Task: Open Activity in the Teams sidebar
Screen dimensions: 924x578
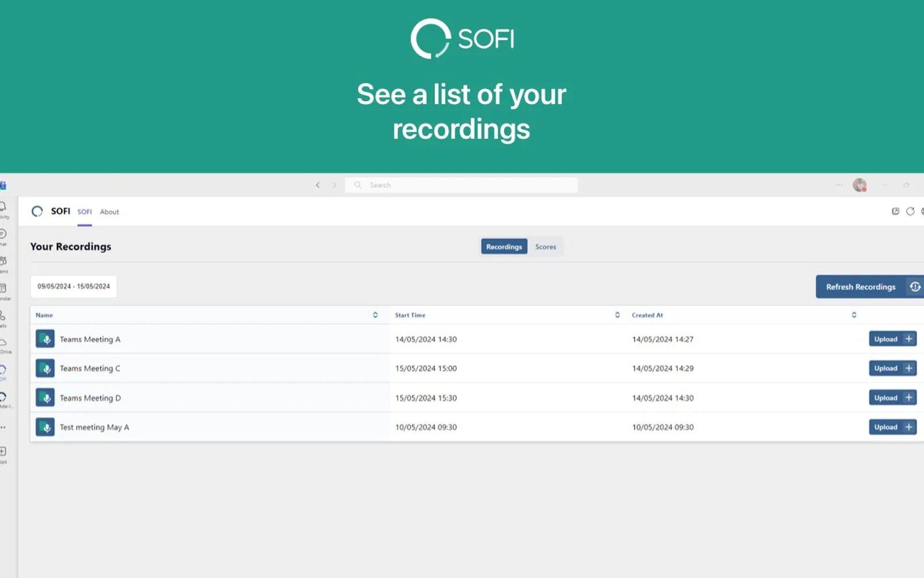Action: (x=3, y=210)
